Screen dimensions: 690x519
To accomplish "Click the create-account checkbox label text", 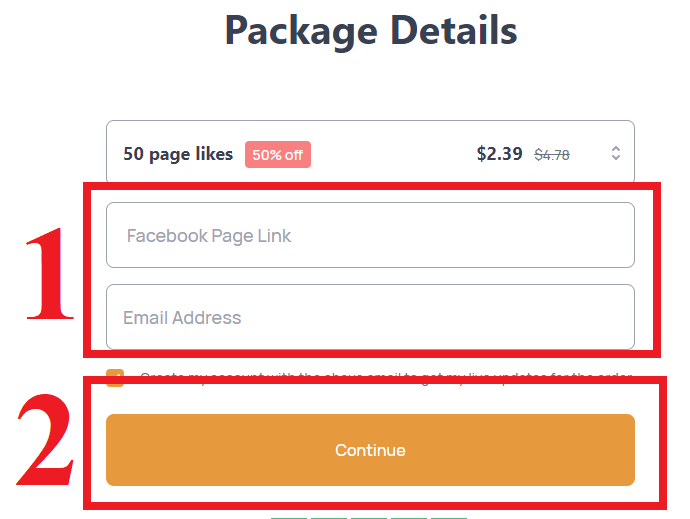I will 385,377.
